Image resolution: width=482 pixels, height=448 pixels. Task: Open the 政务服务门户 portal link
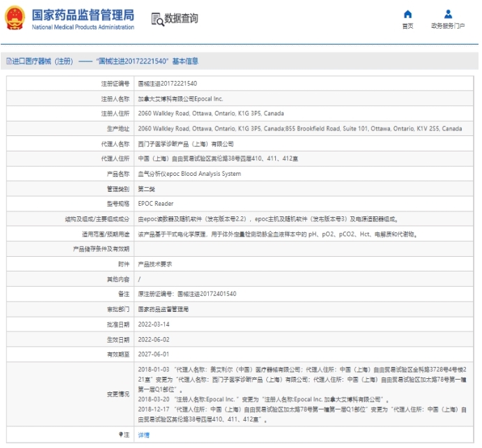pos(448,26)
